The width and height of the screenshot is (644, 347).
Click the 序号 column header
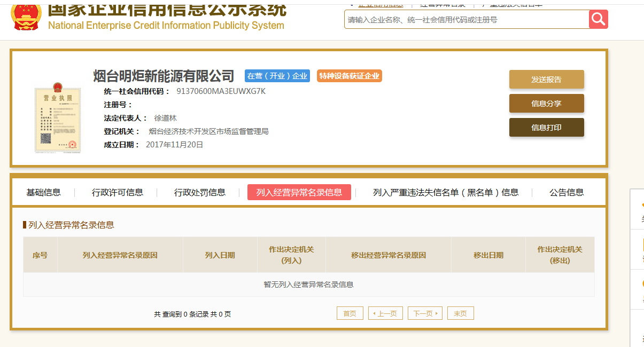(40, 255)
